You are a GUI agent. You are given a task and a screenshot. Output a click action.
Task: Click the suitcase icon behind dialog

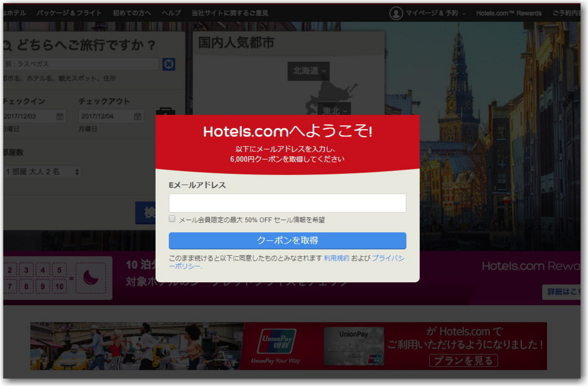tap(165, 111)
